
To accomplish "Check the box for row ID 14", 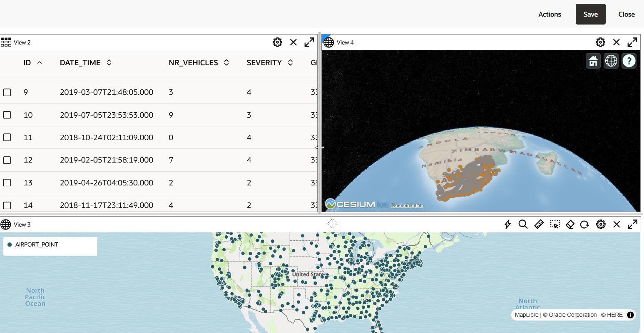I will click(7, 205).
